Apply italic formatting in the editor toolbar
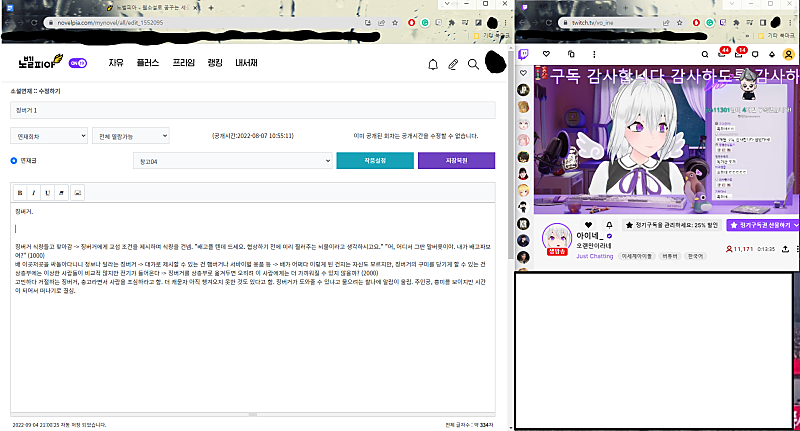The image size is (800, 431). [x=34, y=193]
